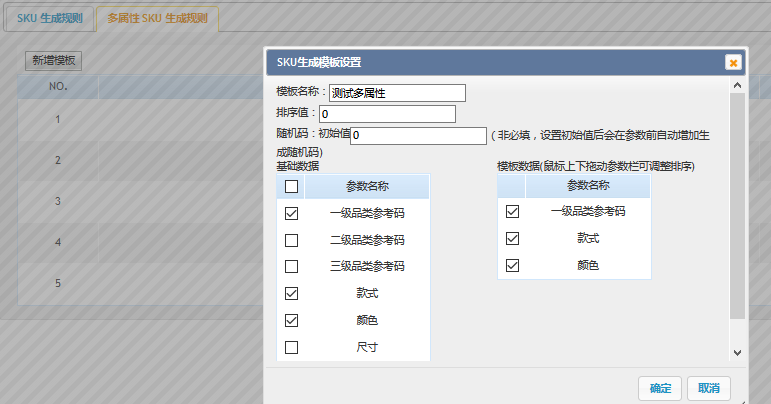Click the SKU生成模板设置 dialog title
771x404 pixels.
[319, 62]
